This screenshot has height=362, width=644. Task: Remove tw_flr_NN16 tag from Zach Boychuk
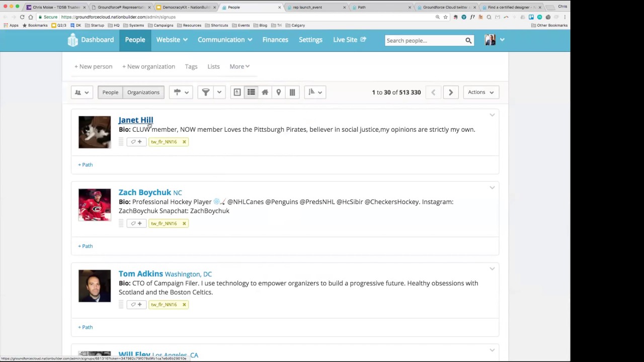[x=184, y=223]
